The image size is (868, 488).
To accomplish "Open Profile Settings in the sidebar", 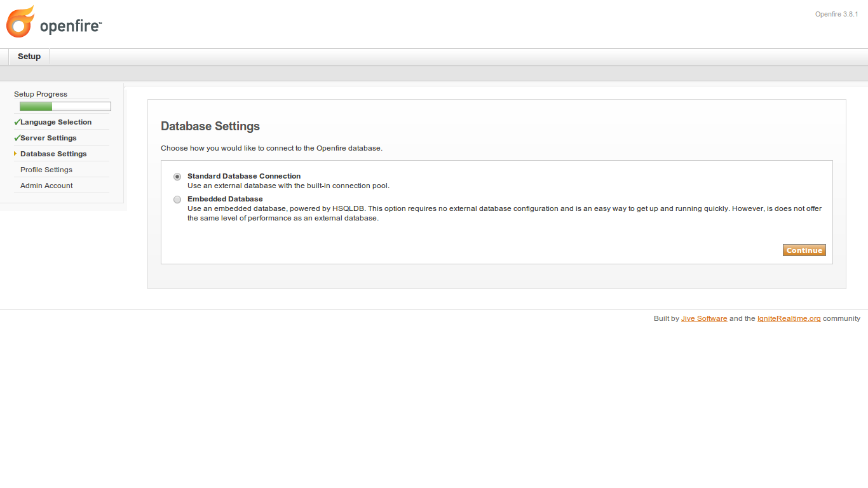I will (x=46, y=170).
